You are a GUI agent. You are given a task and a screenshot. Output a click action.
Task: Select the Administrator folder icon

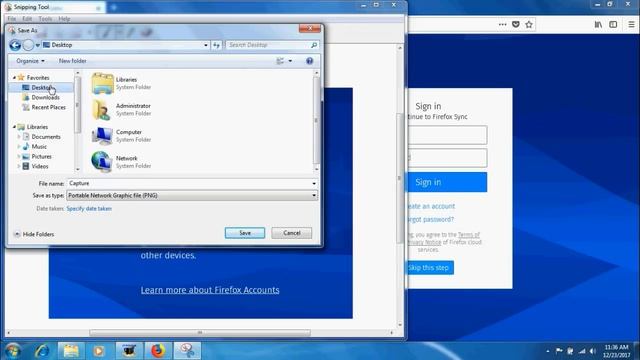[x=101, y=109]
